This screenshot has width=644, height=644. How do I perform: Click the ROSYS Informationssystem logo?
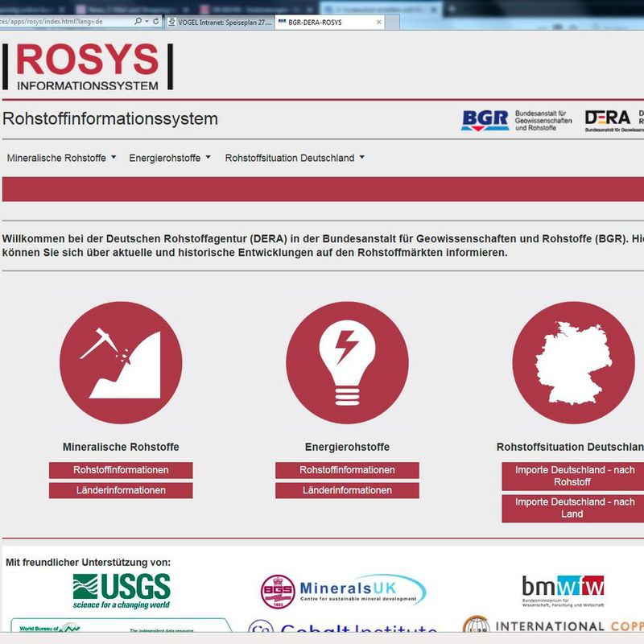[x=88, y=67]
